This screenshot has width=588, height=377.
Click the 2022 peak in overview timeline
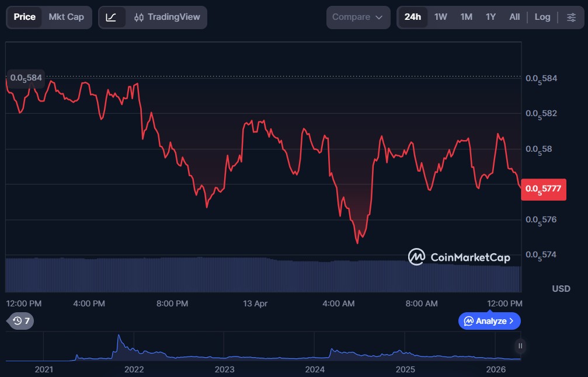coord(119,338)
